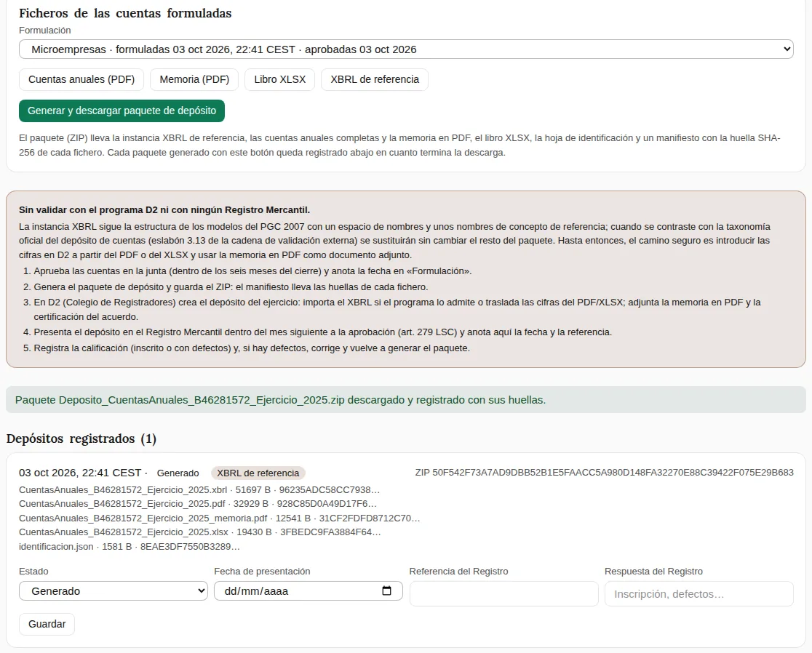Screen dimensions: 812x653
Task: Click step 1 Aprueba las cuentas en la junta
Action: point(252,271)
